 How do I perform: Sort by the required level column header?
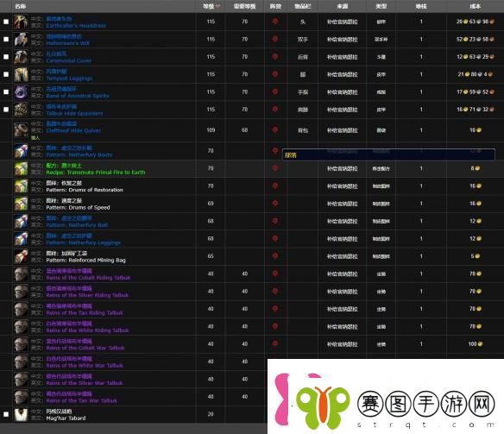point(244,6)
